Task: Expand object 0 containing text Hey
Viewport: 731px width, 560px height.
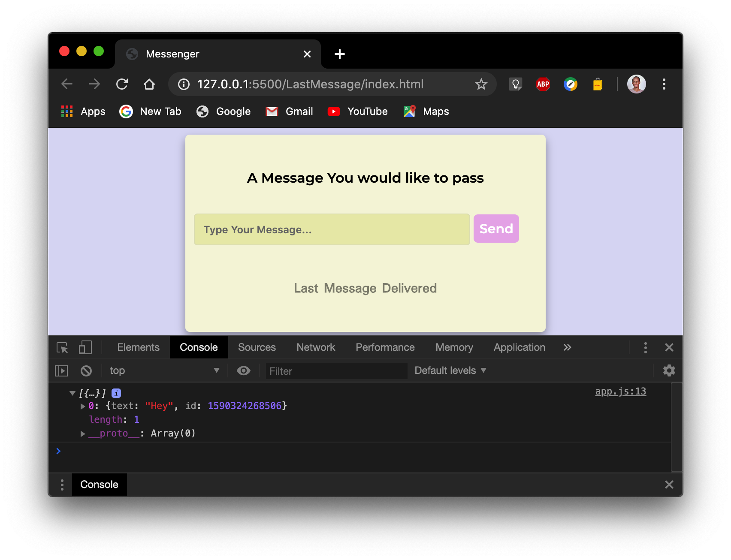Action: pyautogui.click(x=82, y=406)
